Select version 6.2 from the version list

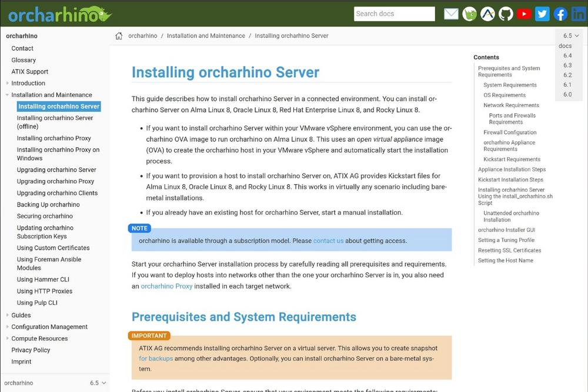[567, 75]
